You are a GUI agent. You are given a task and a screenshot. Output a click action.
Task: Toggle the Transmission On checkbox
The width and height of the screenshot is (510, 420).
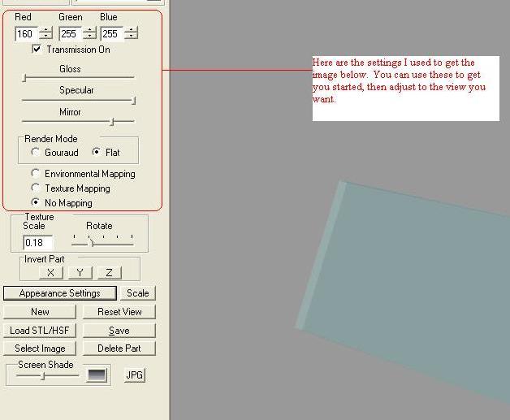[x=37, y=50]
